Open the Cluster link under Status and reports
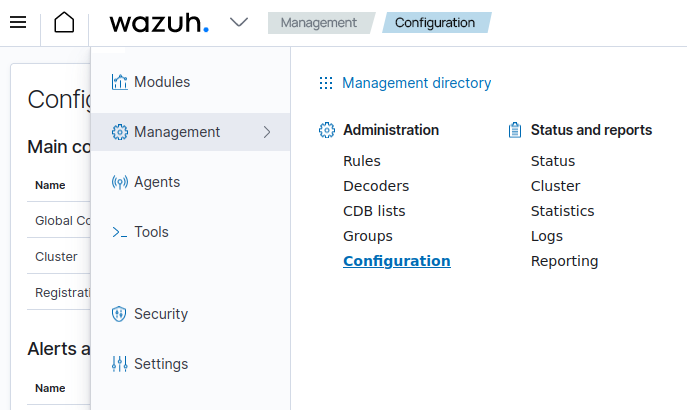 556,186
